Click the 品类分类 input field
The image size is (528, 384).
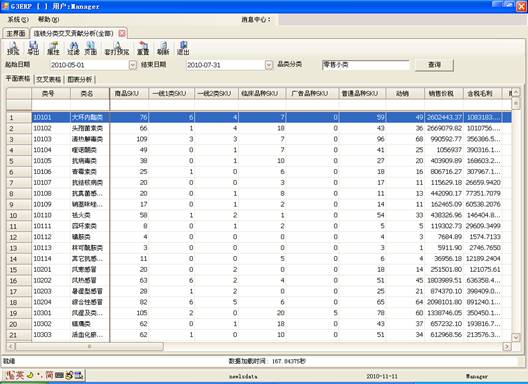365,65
